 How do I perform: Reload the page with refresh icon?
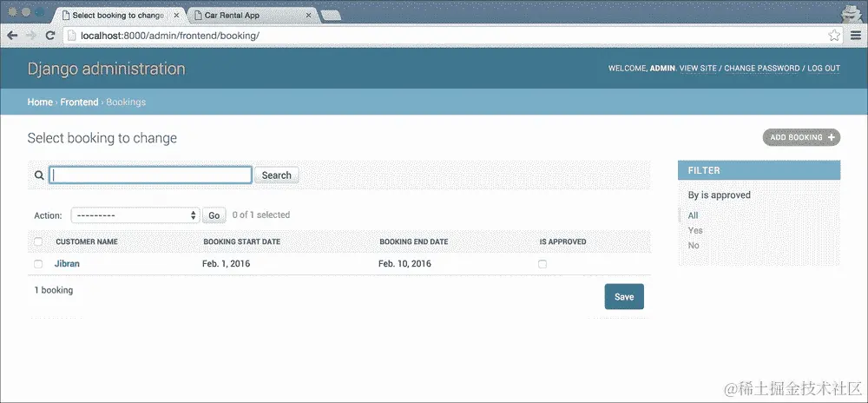point(49,36)
